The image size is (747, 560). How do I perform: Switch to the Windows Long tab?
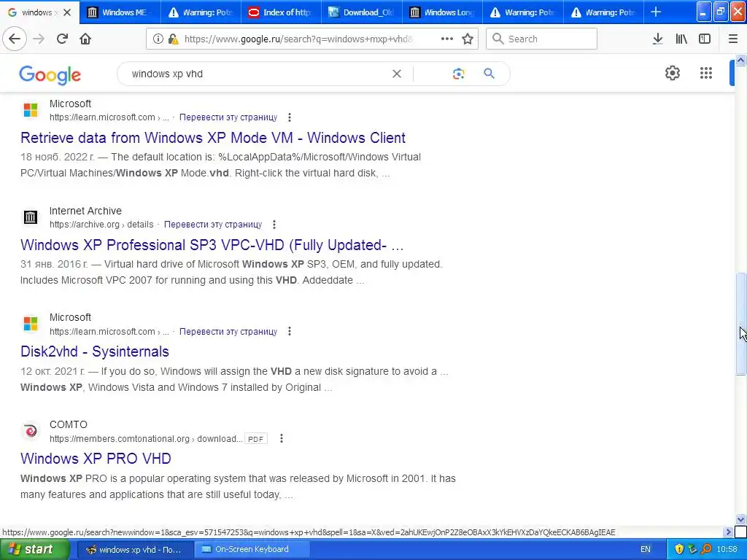443,12
